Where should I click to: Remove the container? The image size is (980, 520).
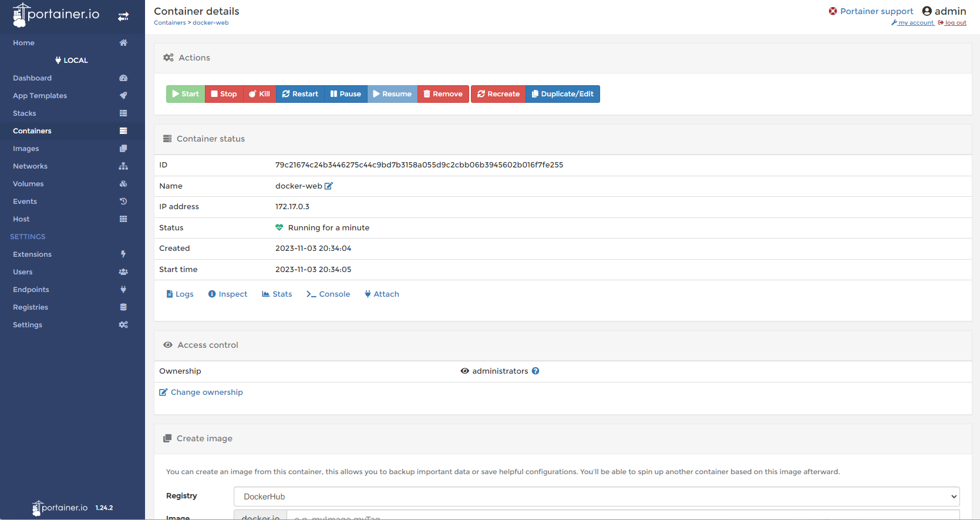coord(443,94)
